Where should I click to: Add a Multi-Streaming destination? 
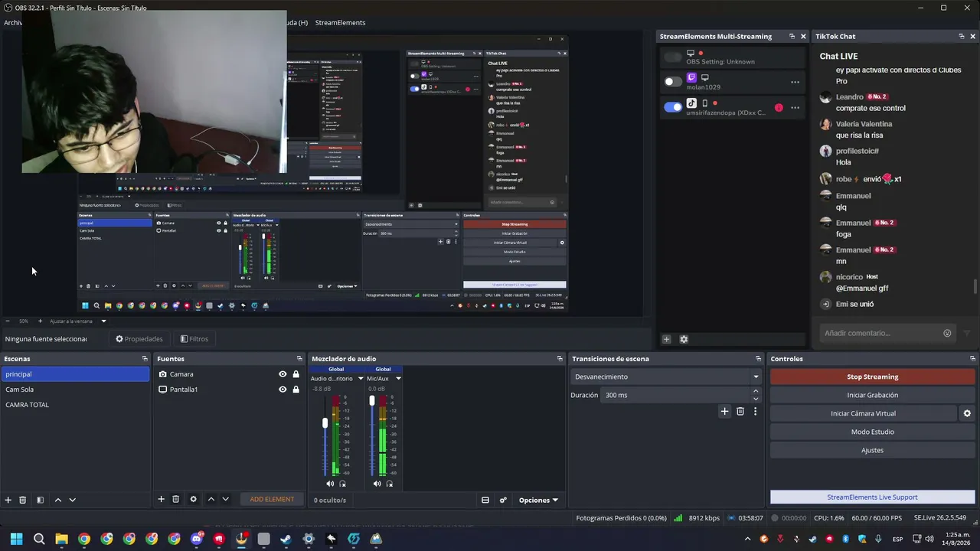pyautogui.click(x=666, y=339)
